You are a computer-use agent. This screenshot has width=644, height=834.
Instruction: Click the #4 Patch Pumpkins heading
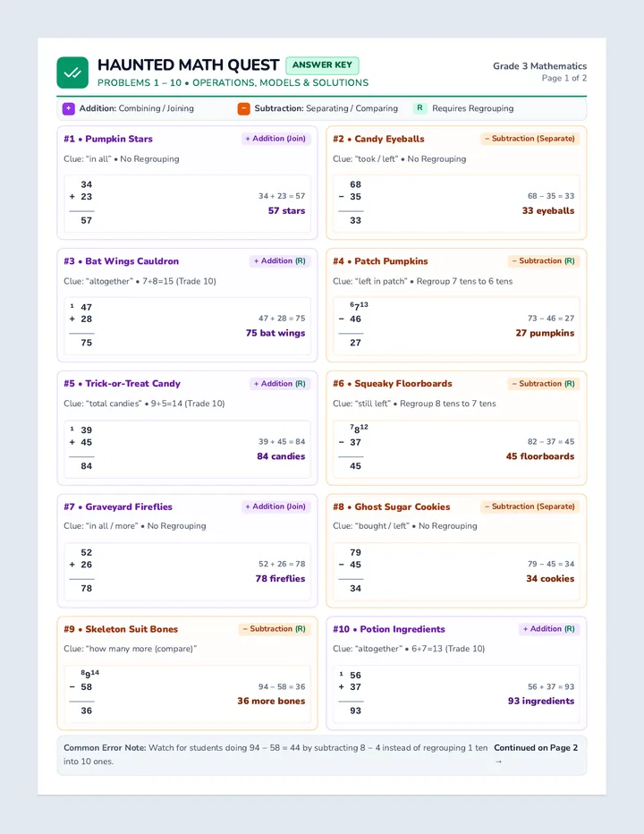coord(380,261)
